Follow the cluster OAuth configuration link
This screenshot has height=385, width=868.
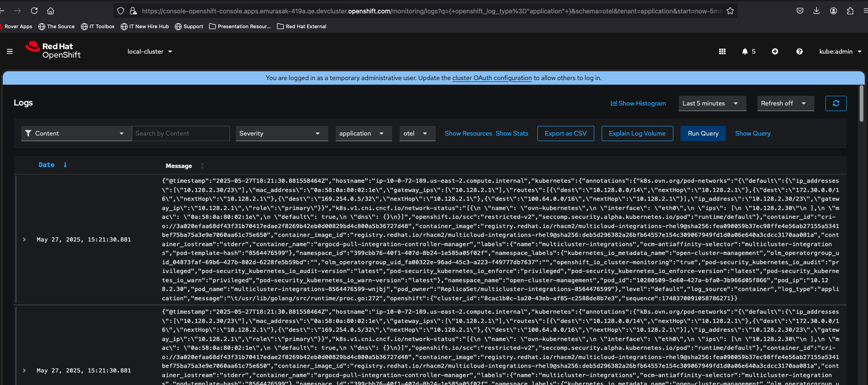click(x=492, y=78)
